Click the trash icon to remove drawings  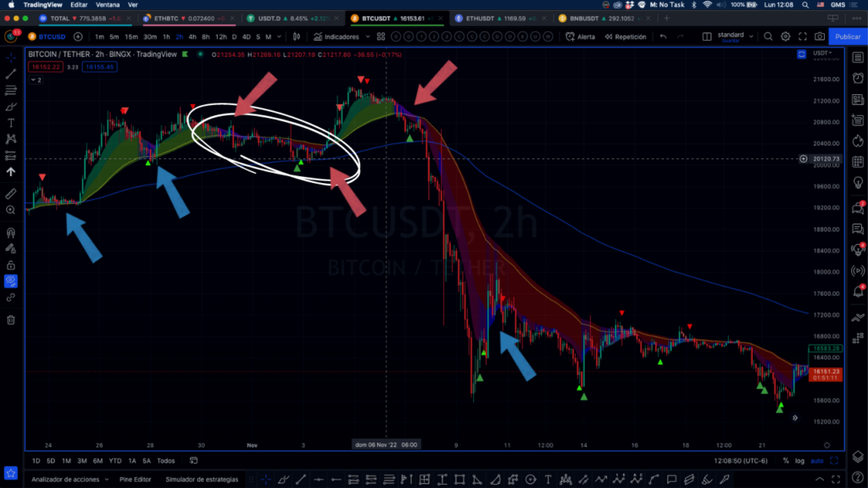tap(10, 319)
